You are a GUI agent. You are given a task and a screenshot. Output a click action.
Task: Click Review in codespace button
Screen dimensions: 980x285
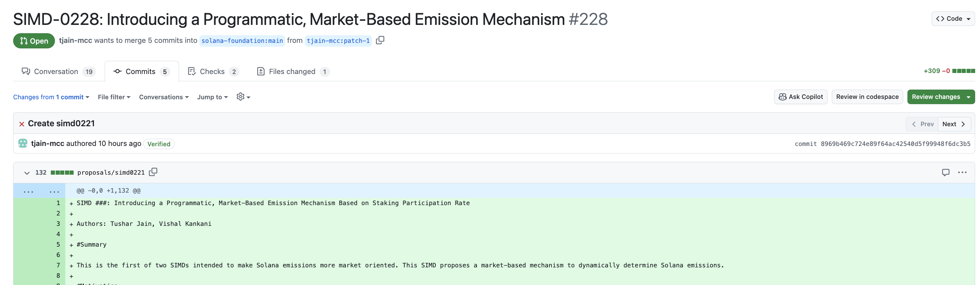click(867, 97)
